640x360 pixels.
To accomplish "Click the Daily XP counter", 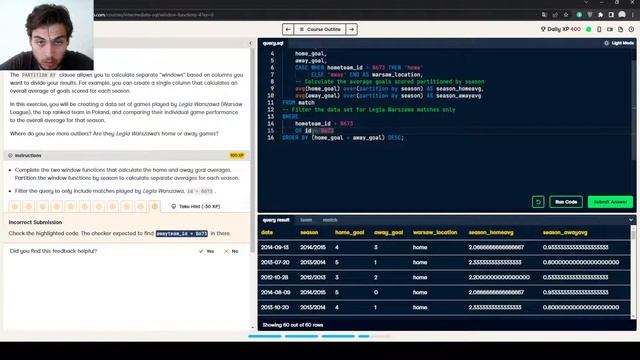I will (560, 29).
